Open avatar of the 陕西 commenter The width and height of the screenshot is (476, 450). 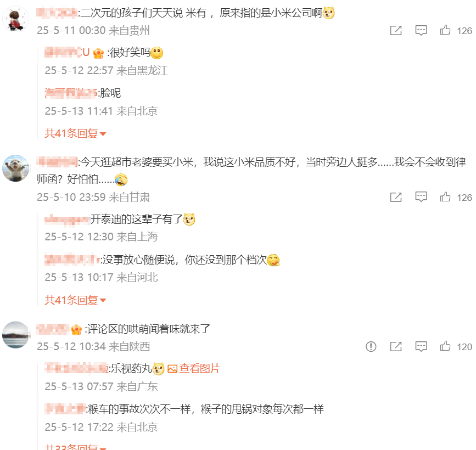[x=16, y=335]
